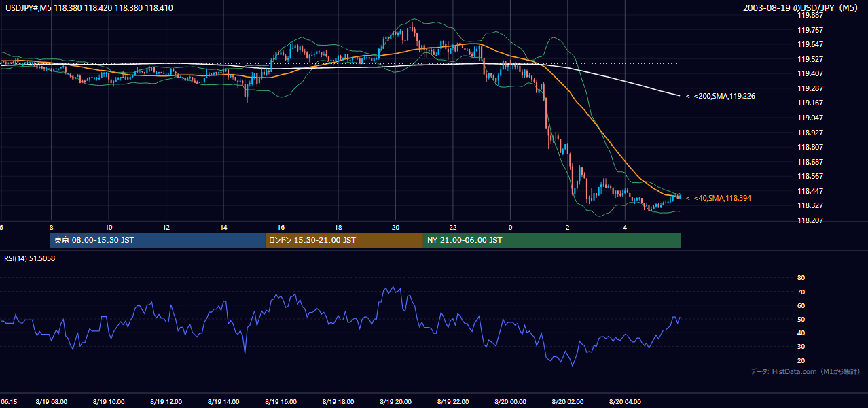
Task: Click the RSI(14) 51.5058 indicator label
Action: [29, 258]
